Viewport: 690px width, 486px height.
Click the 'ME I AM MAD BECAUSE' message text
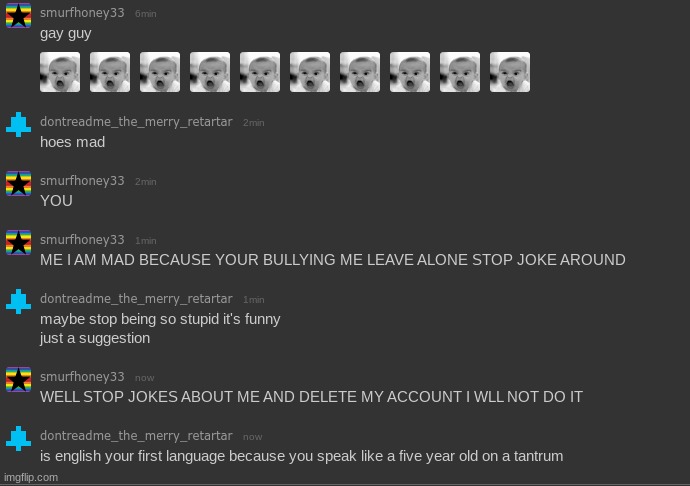point(333,260)
